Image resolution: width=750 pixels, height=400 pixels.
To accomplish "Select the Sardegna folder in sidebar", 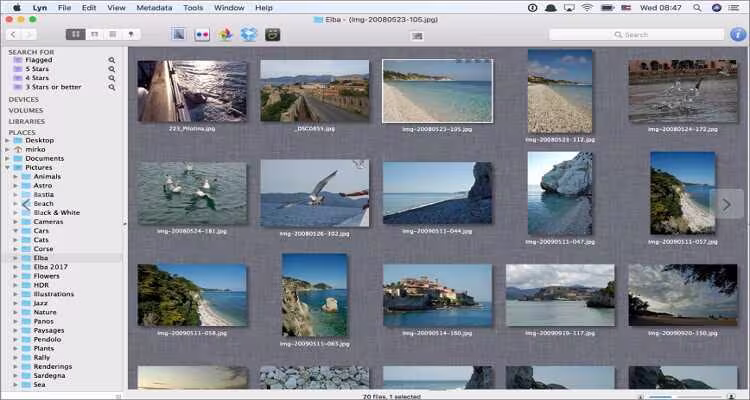I will coord(50,374).
